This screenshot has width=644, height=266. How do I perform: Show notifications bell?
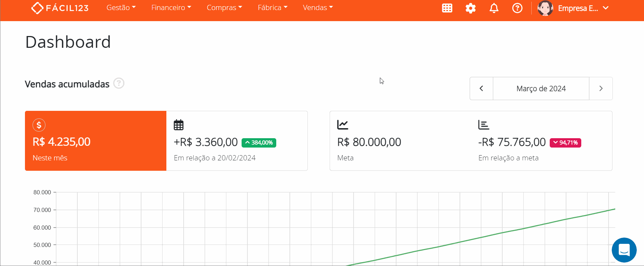click(x=494, y=8)
